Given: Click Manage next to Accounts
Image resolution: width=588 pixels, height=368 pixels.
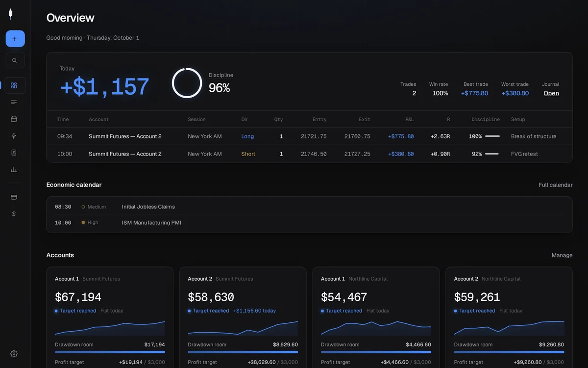Looking at the screenshot, I should point(562,255).
